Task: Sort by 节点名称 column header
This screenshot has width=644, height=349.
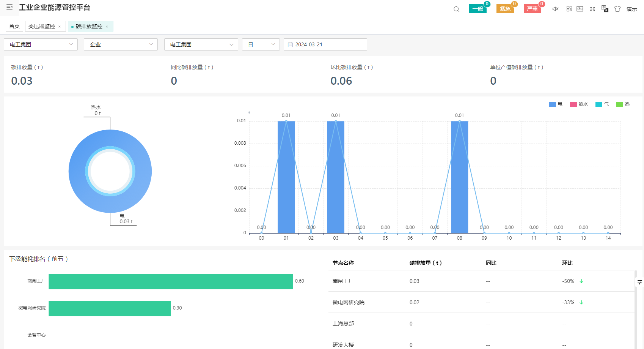Action: point(343,263)
